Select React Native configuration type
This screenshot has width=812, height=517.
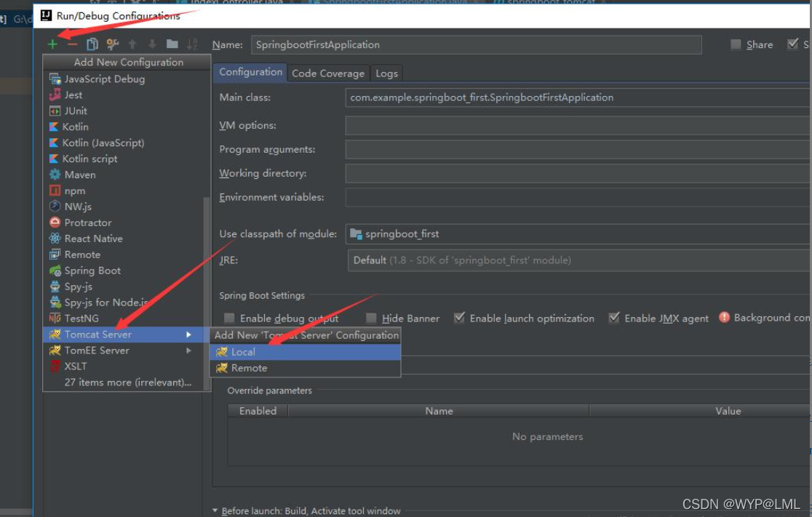click(124, 239)
